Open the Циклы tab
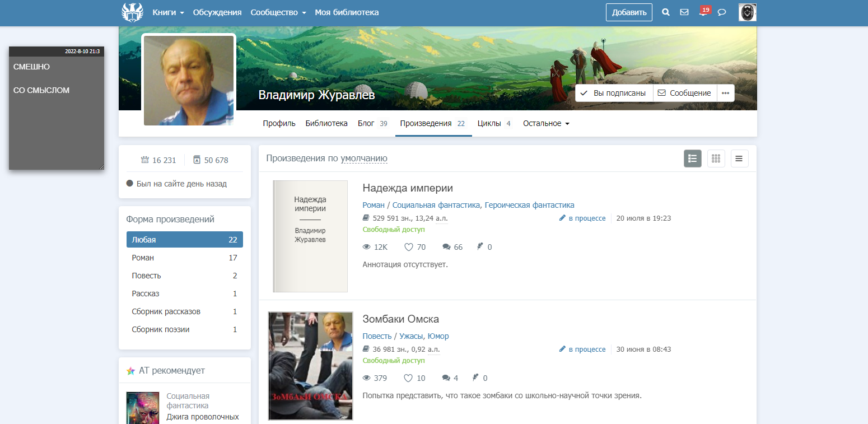 (493, 123)
